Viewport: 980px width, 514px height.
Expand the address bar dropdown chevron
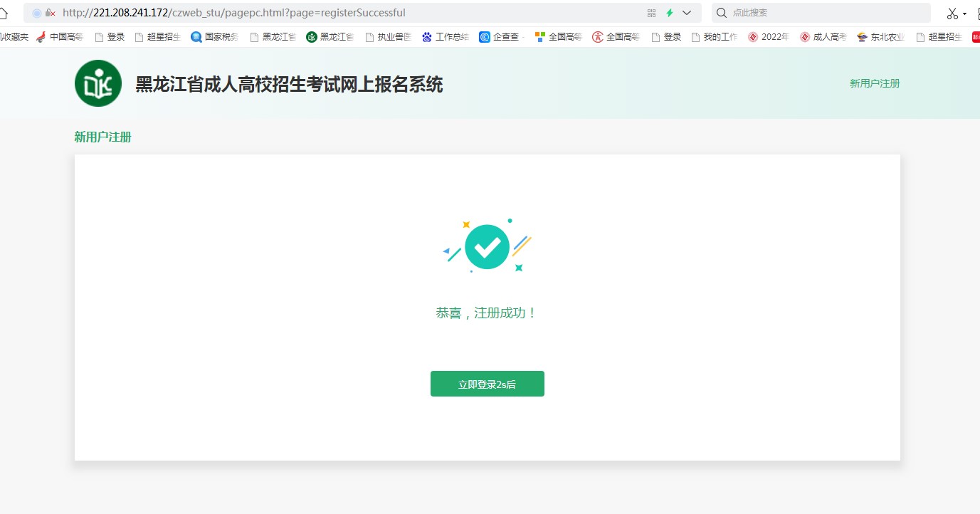tap(687, 13)
